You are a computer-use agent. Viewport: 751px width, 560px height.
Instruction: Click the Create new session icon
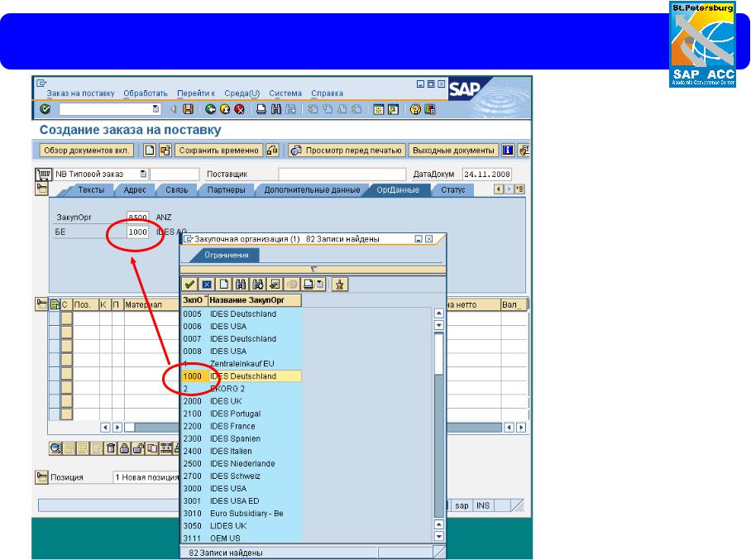[x=378, y=110]
